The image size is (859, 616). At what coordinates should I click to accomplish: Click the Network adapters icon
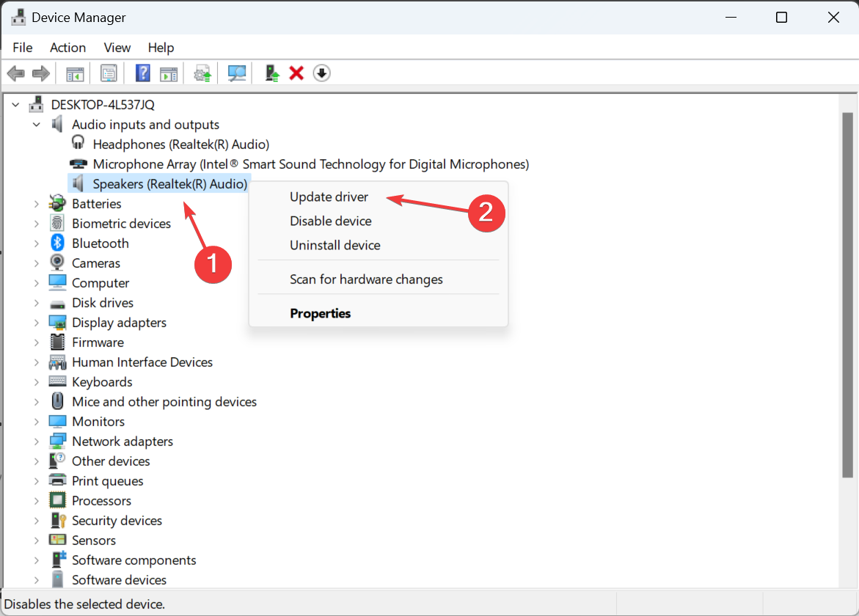click(x=57, y=441)
